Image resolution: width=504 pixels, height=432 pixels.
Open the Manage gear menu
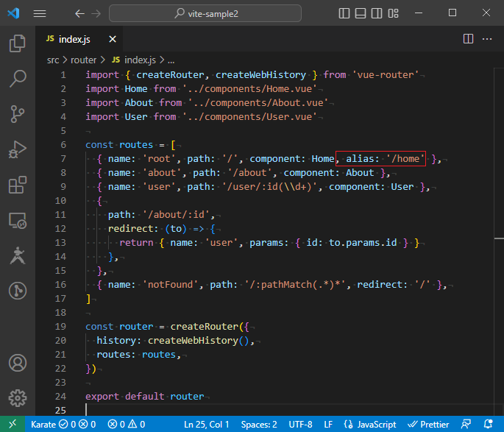[x=18, y=398]
